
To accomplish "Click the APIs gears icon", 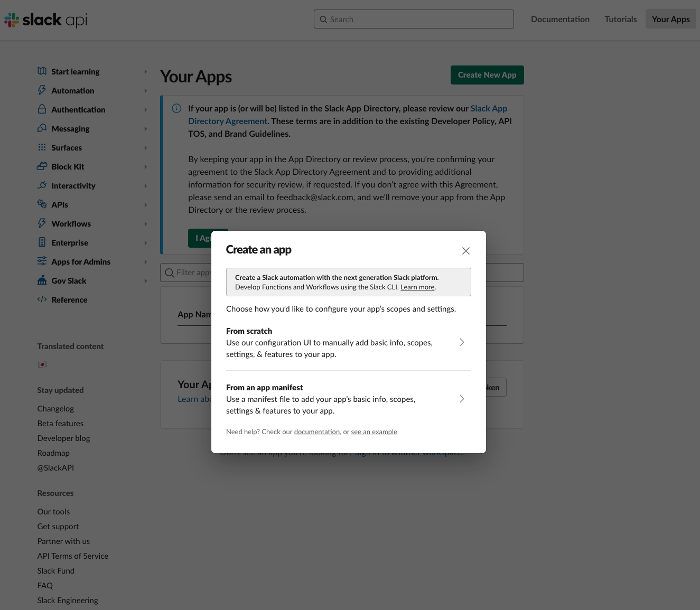I will [x=42, y=204].
